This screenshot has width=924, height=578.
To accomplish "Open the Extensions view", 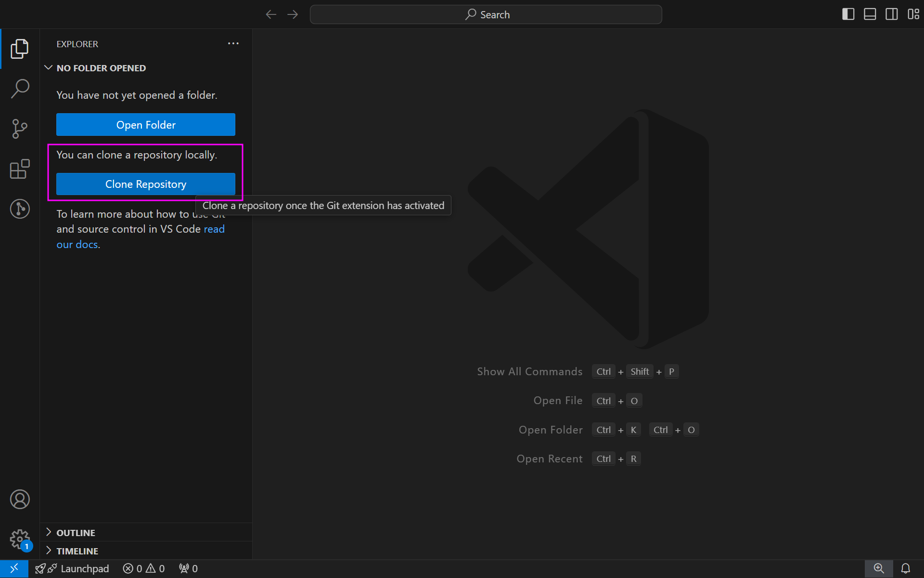I will coord(20,169).
